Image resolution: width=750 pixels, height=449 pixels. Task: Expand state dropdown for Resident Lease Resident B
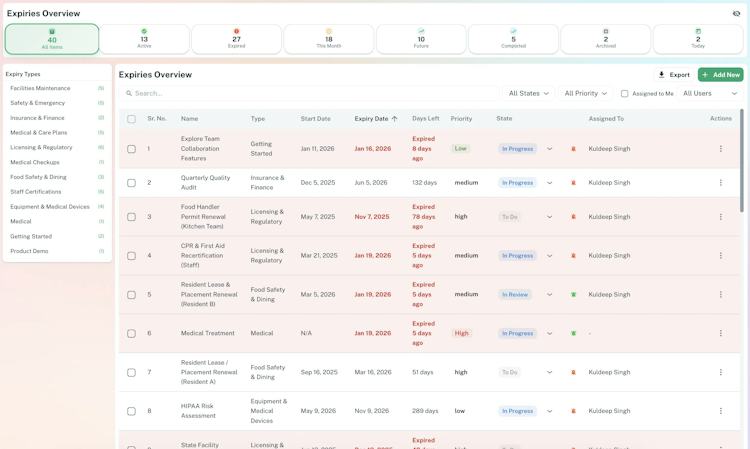tap(550, 295)
